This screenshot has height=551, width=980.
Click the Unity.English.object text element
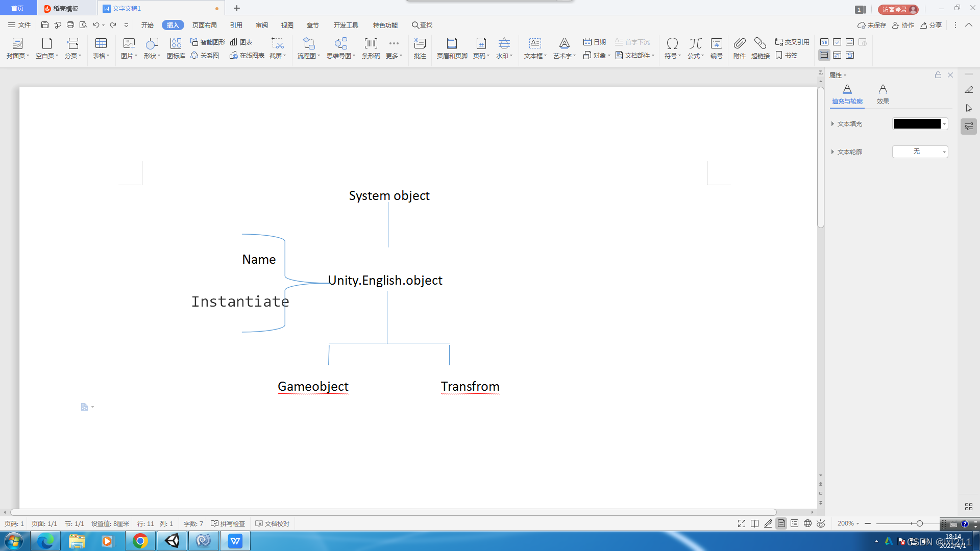[385, 280]
